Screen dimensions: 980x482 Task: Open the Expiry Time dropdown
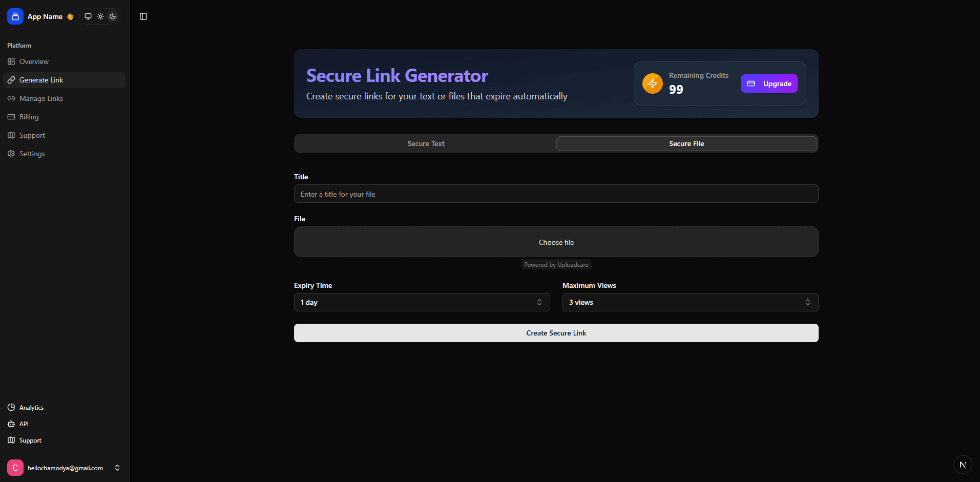[x=422, y=302]
